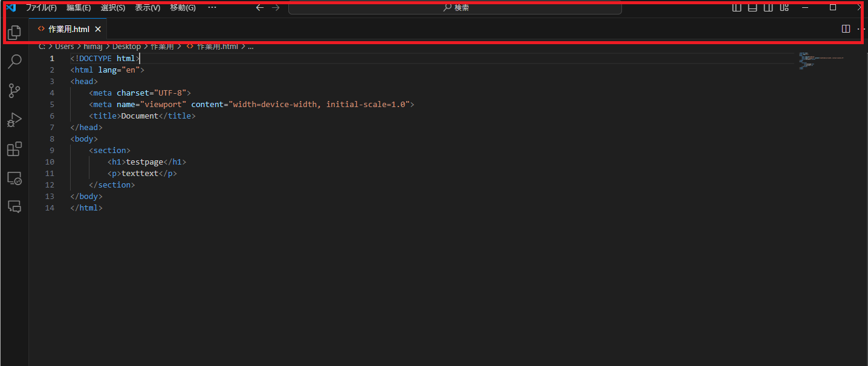The width and height of the screenshot is (868, 366).
Task: Open the Remote Explorer view
Action: [x=15, y=178]
